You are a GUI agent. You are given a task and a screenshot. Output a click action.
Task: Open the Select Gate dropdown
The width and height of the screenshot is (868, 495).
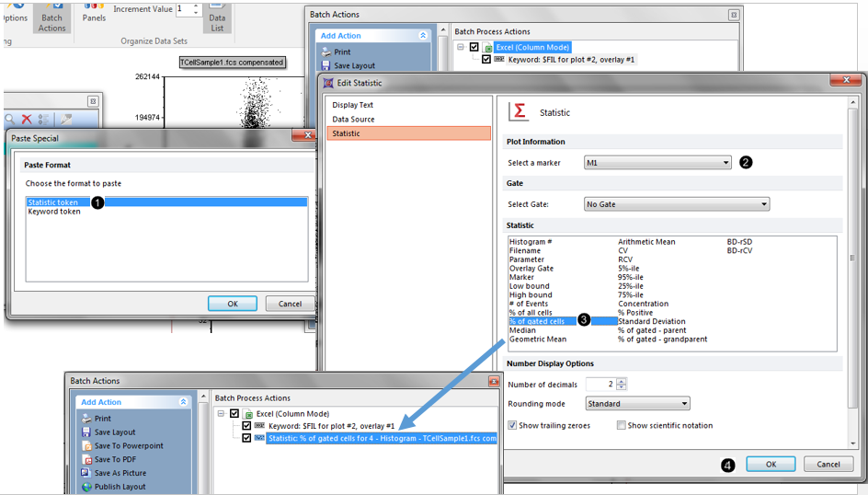pos(677,204)
